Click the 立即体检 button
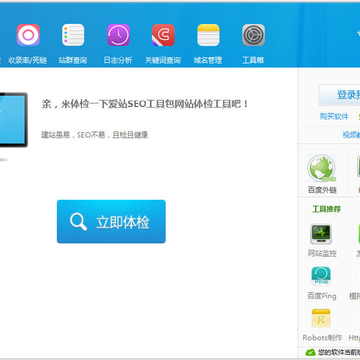The width and height of the screenshot is (360, 360). 111,222
